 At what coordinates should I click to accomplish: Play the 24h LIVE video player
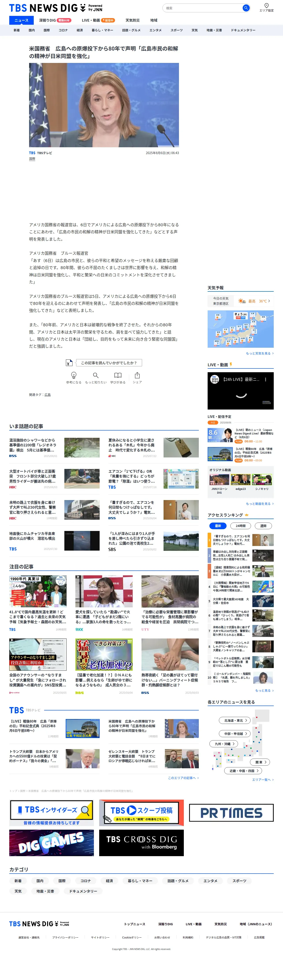(x=240, y=391)
